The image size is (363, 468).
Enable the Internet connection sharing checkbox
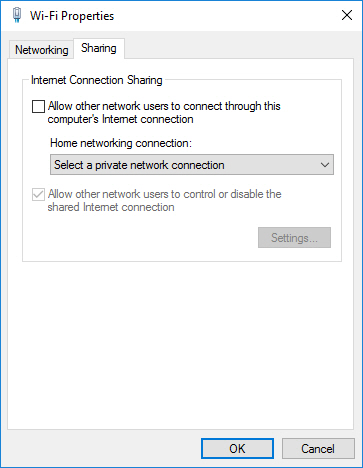38,107
